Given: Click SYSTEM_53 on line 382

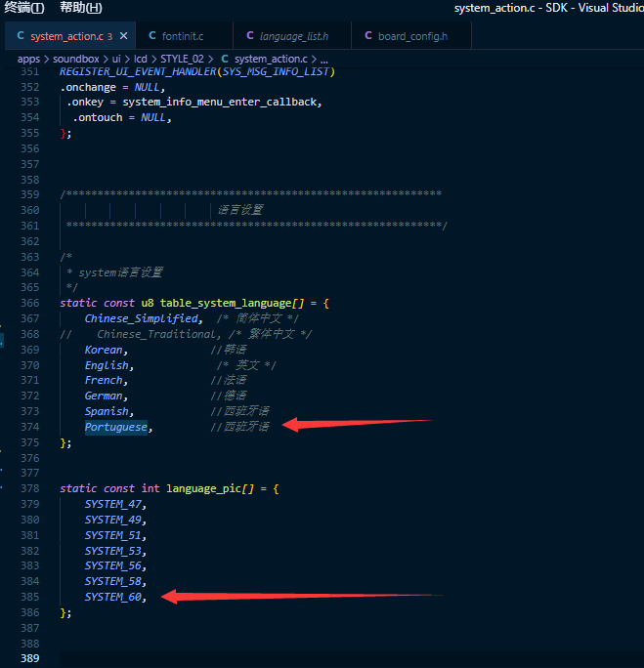Looking at the screenshot, I should coord(113,551).
